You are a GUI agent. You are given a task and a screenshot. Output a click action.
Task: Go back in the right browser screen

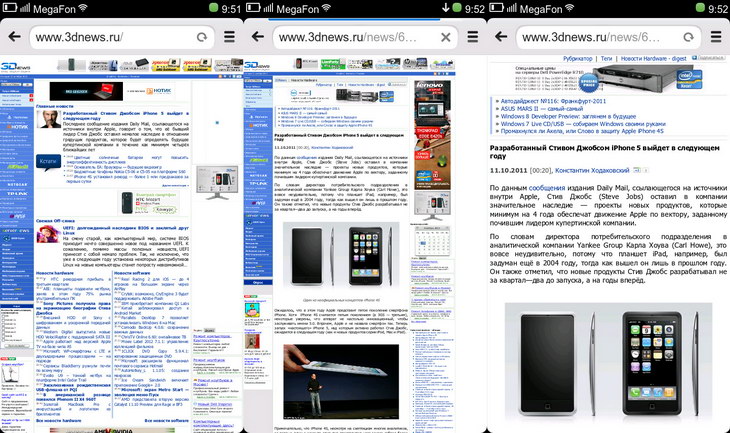pyautogui.click(x=501, y=37)
